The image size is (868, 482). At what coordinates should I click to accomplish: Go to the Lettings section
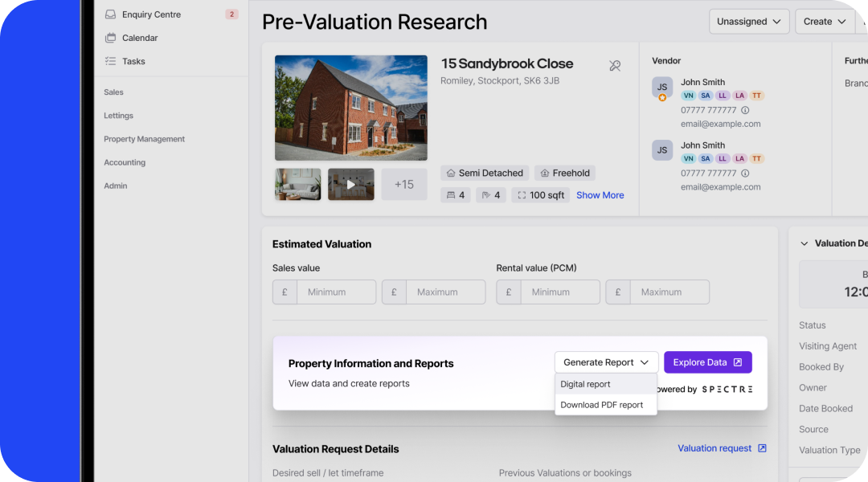[x=118, y=115]
